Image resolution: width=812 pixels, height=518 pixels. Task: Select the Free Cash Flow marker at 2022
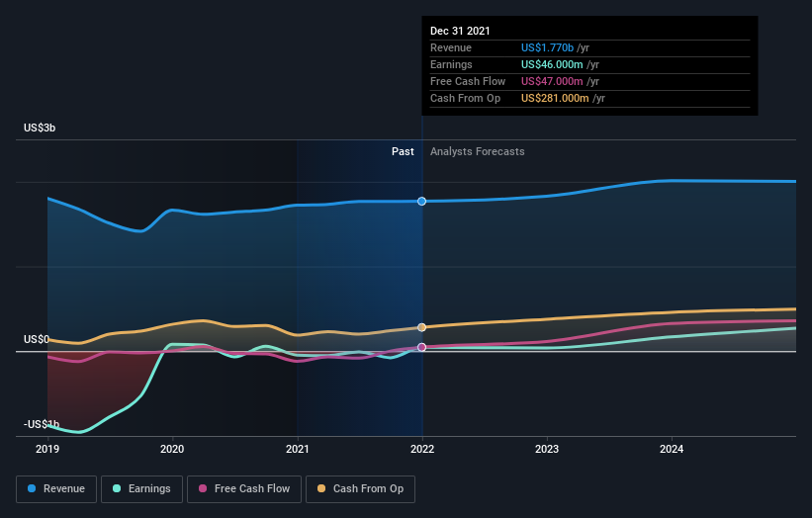pos(422,347)
